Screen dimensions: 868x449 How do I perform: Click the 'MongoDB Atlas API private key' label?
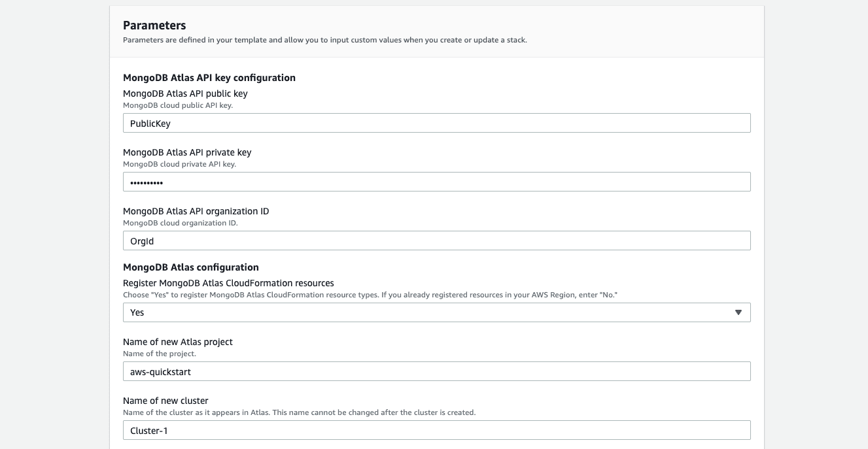[187, 152]
